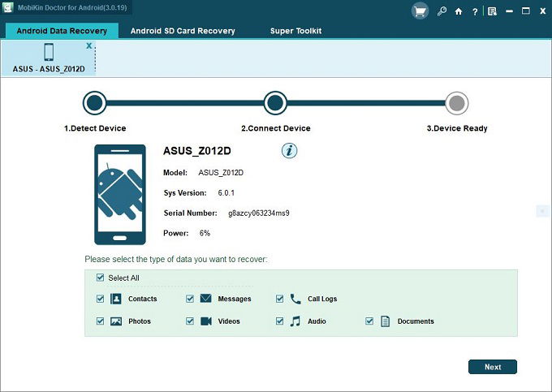
Task: Click the Detect Device step circle
Action: [x=94, y=103]
